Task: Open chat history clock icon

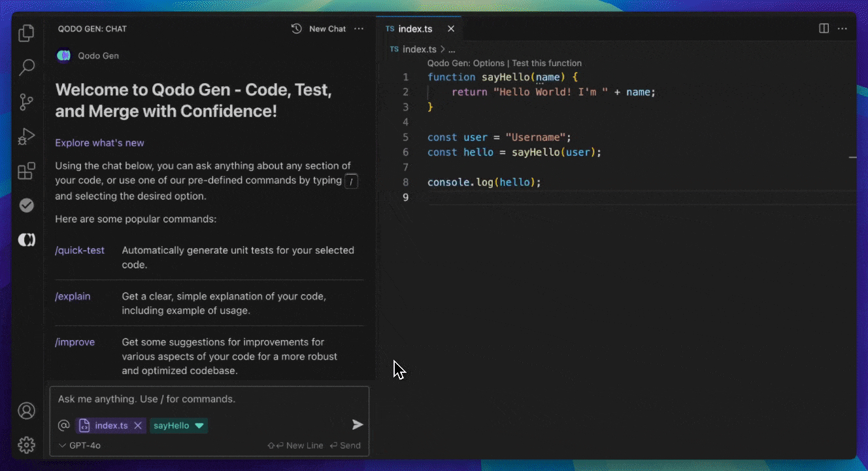Action: click(x=297, y=29)
